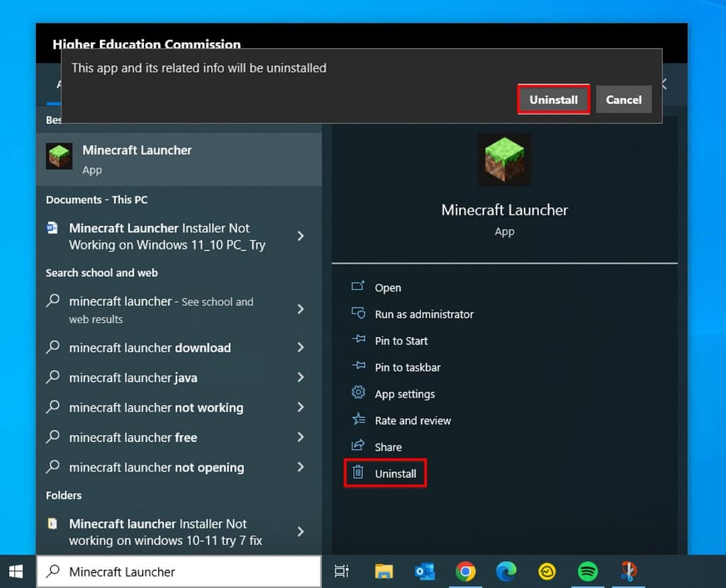Image resolution: width=726 pixels, height=588 pixels.
Task: Launch Spotify from the taskbar
Action: pos(588,572)
